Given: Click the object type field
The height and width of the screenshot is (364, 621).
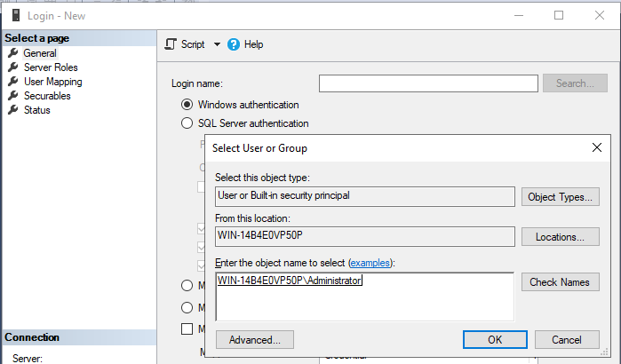Looking at the screenshot, I should click(x=365, y=196).
